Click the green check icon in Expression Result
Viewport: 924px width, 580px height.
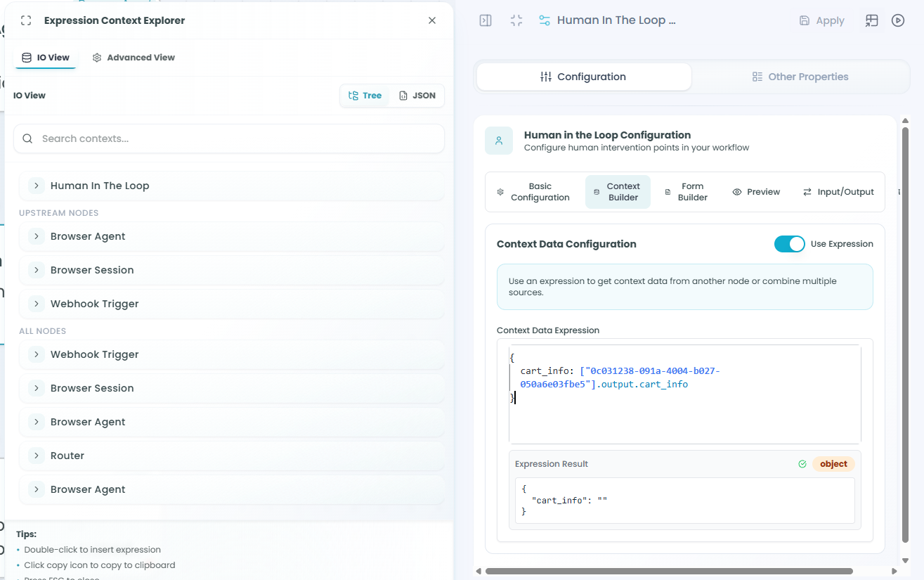(x=802, y=464)
